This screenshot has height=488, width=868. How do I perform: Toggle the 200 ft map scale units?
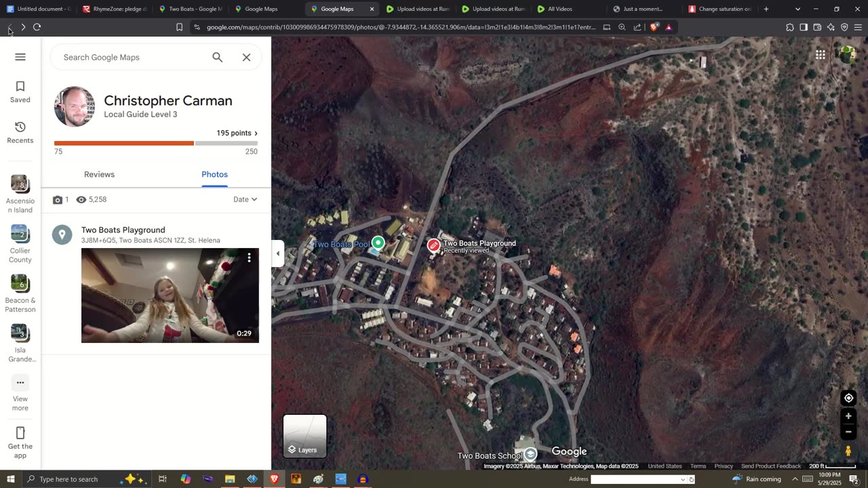pos(832,466)
